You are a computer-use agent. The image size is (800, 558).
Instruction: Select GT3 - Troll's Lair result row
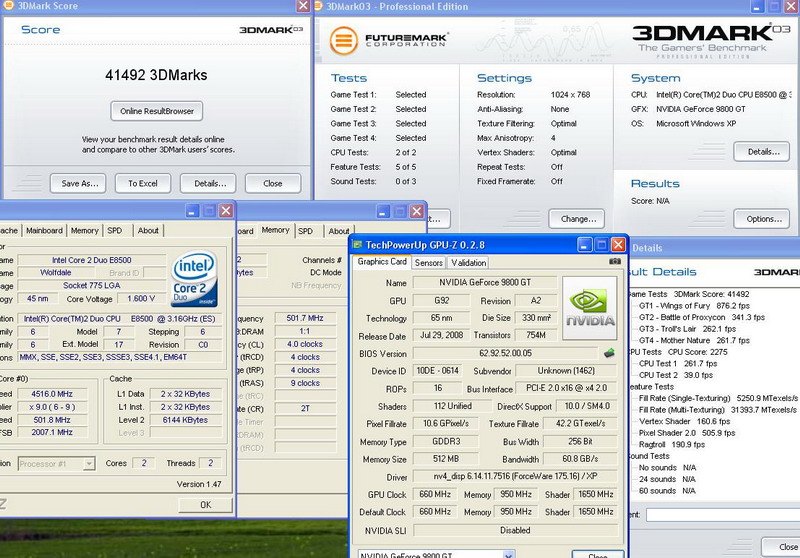(x=687, y=329)
